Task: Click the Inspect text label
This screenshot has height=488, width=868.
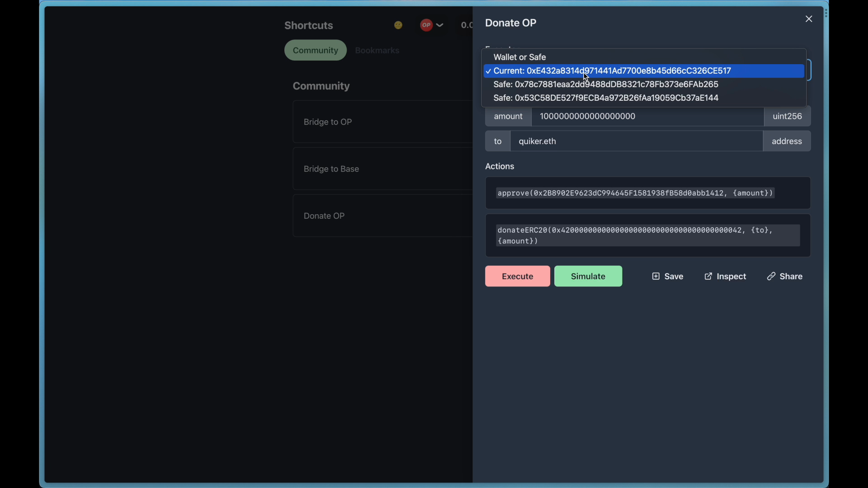Action: click(731, 276)
